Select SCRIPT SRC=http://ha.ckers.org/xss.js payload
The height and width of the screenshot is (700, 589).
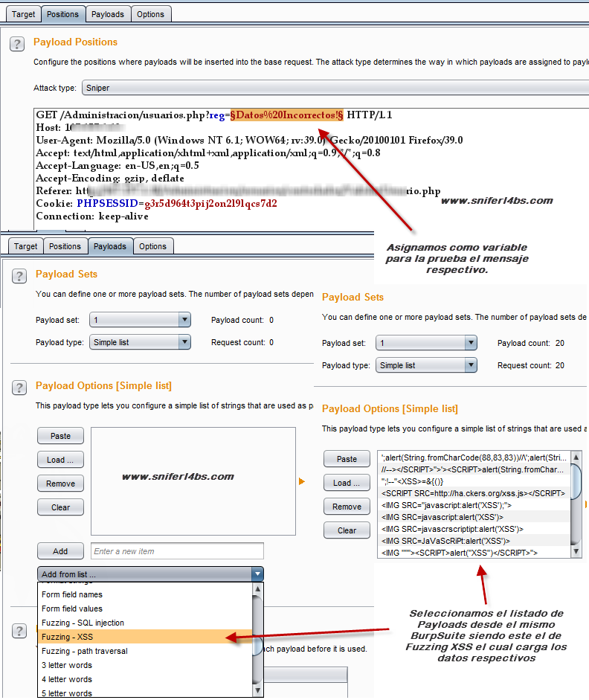click(474, 493)
